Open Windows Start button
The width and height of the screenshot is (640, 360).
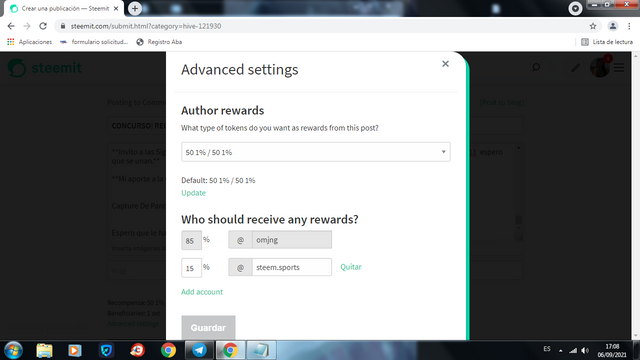[13, 350]
